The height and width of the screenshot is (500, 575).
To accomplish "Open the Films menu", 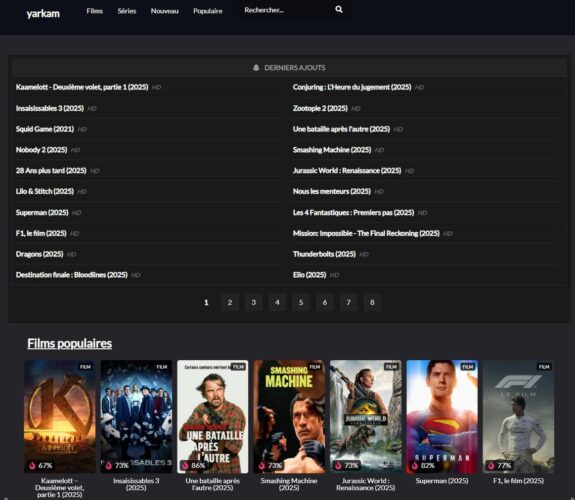I will [x=95, y=11].
